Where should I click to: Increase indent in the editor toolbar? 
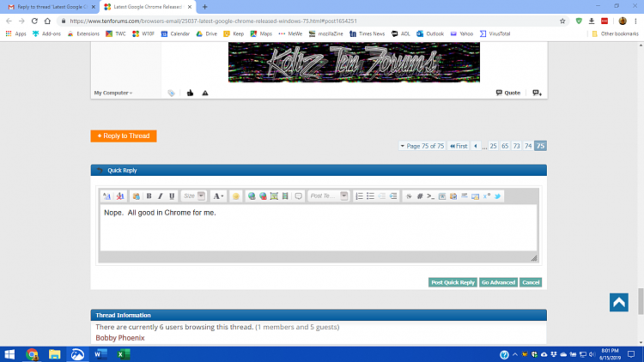coord(393,196)
